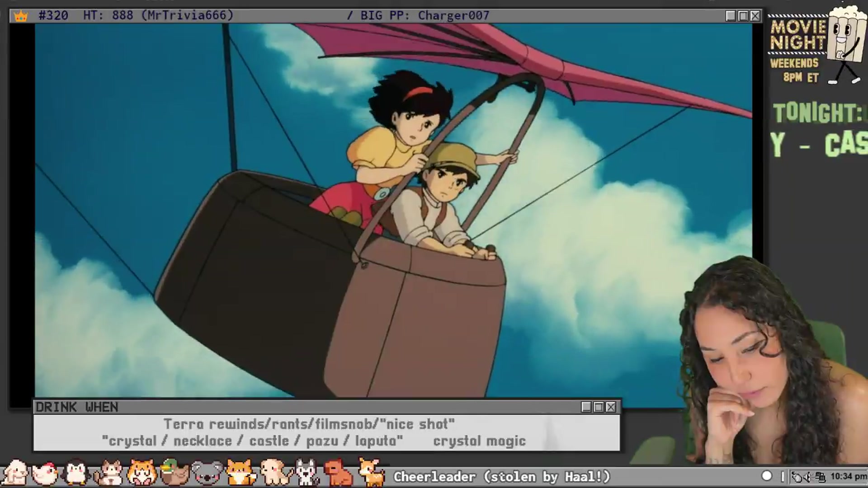
Task: Click the mouse icon in the system tray
Action: (797, 477)
